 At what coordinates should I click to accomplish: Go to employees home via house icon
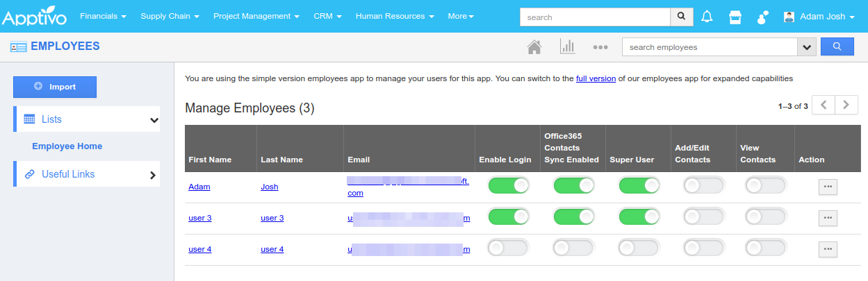(534, 47)
